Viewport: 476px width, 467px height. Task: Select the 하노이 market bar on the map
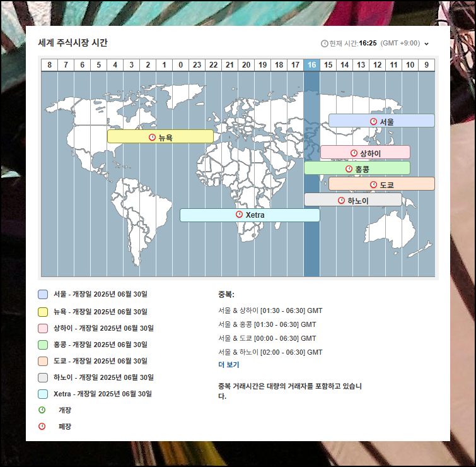(353, 199)
